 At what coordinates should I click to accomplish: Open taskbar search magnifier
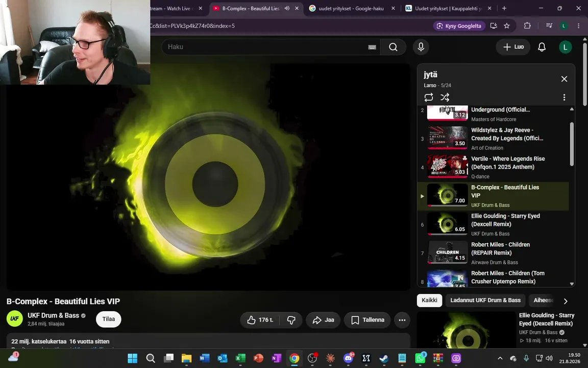[x=151, y=358]
